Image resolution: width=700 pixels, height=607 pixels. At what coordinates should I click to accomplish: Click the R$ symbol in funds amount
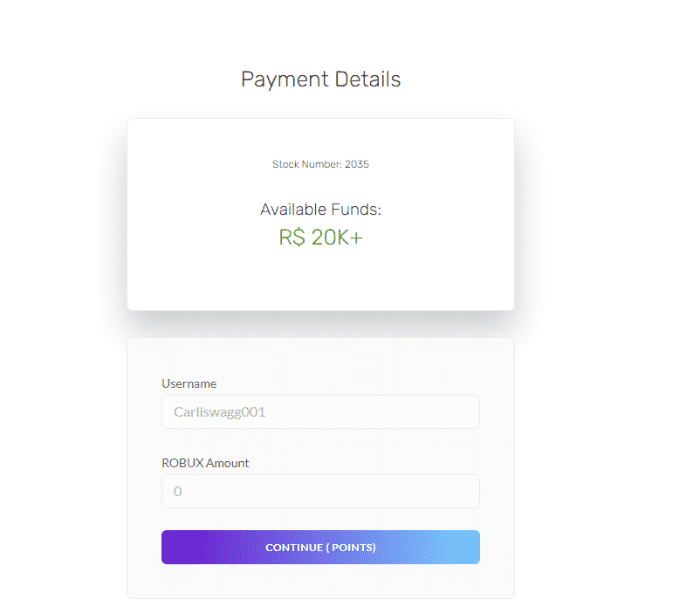pos(292,238)
